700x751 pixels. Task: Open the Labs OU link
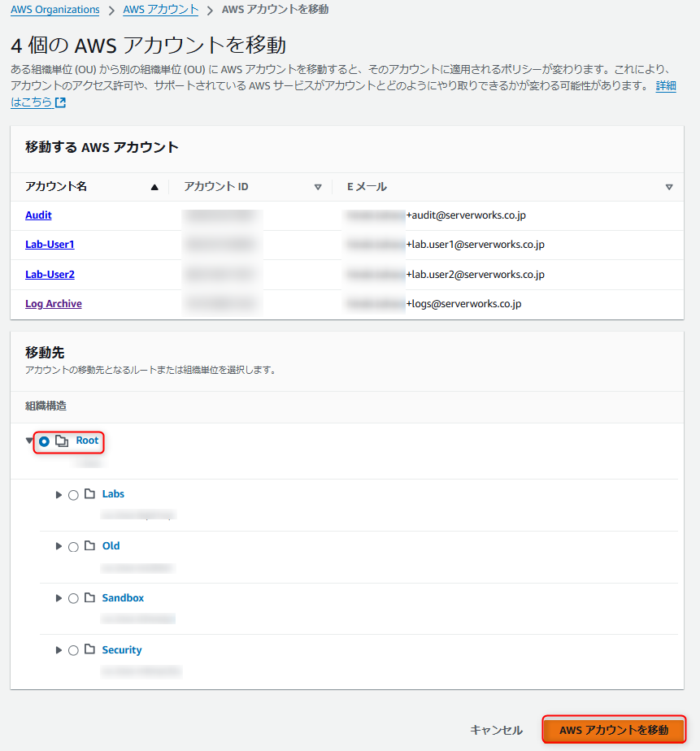(113, 494)
